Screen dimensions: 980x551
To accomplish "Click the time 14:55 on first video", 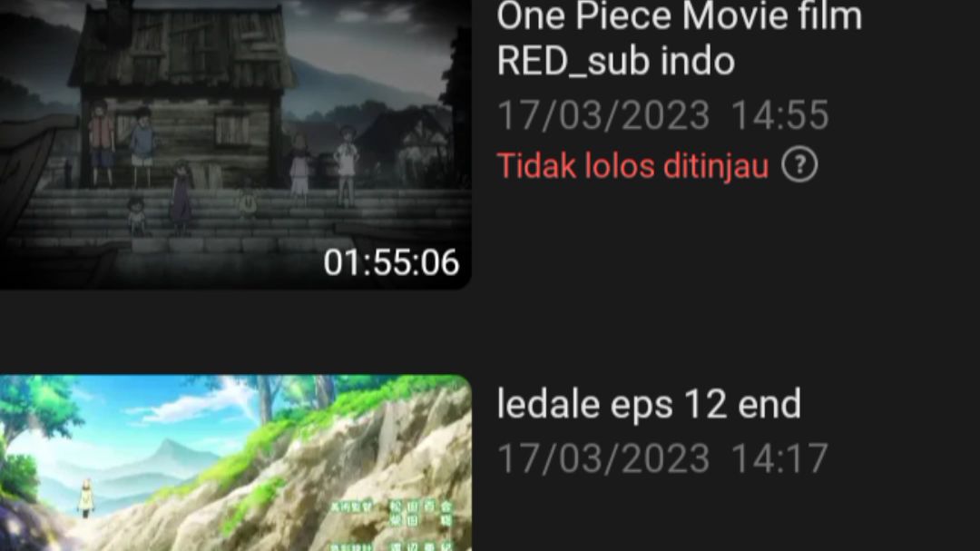I will pos(780,115).
